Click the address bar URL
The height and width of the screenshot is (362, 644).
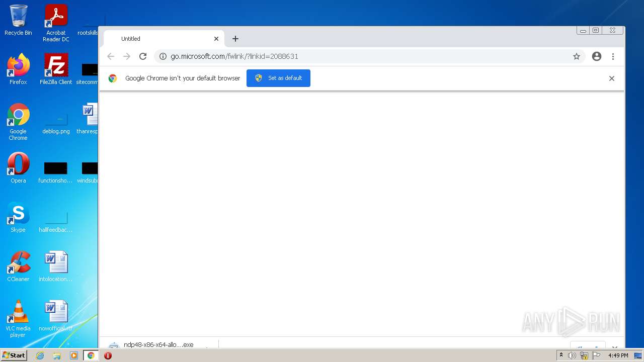coord(234,56)
